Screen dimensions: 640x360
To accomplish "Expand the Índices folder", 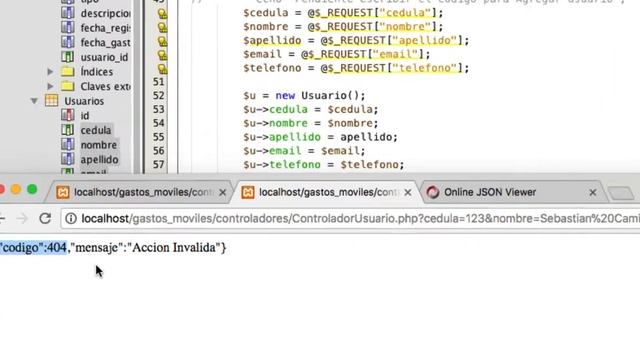I will coord(50,72).
